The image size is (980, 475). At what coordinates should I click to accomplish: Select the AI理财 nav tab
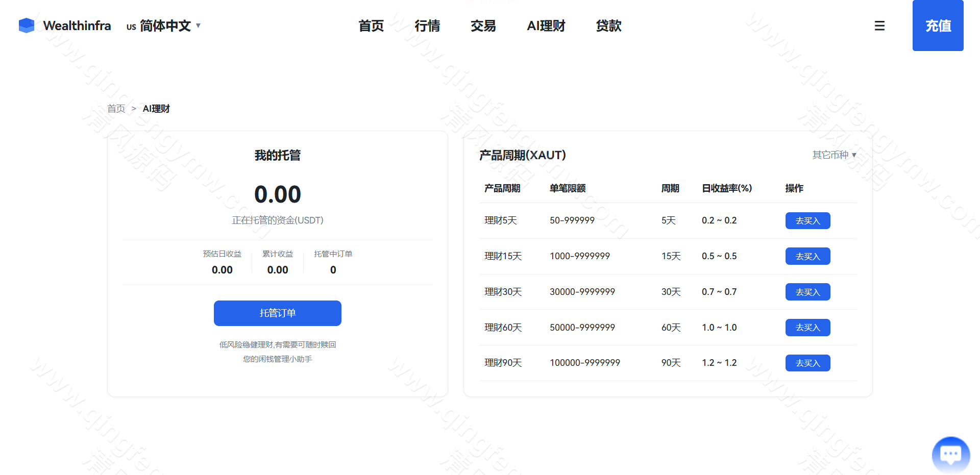coord(546,26)
